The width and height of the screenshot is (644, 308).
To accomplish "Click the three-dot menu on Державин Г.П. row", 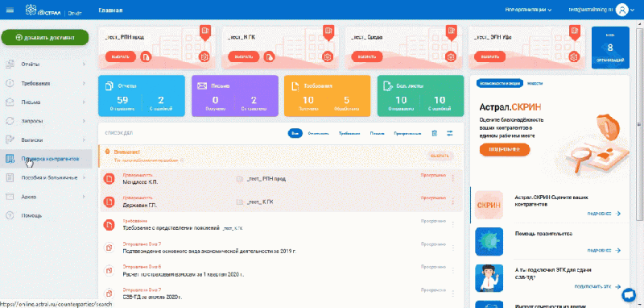I will click(x=453, y=202).
